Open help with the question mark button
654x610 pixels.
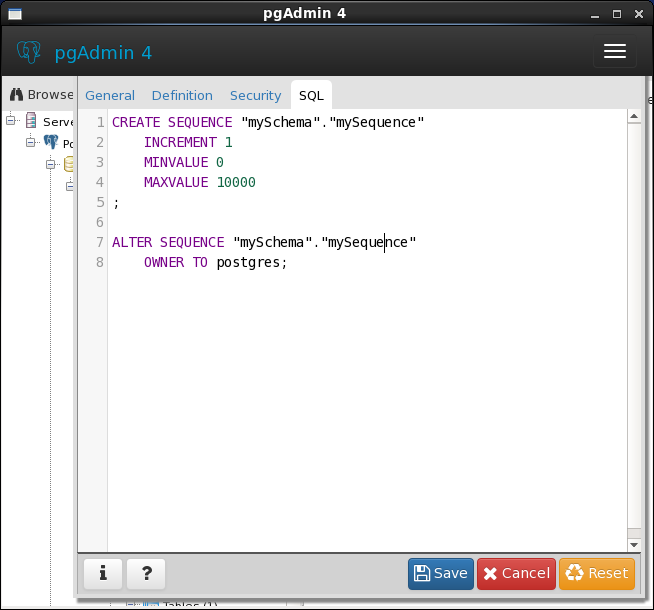click(146, 573)
